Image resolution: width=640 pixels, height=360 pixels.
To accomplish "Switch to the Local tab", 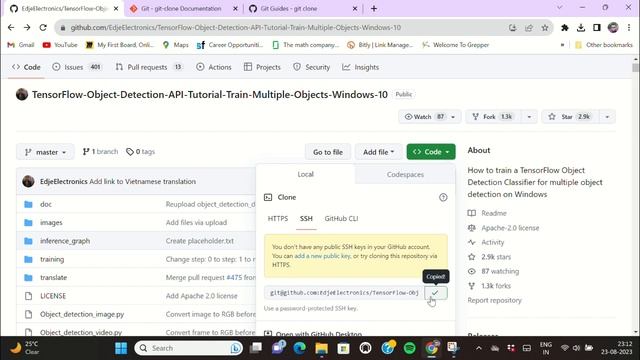I will pos(305,174).
